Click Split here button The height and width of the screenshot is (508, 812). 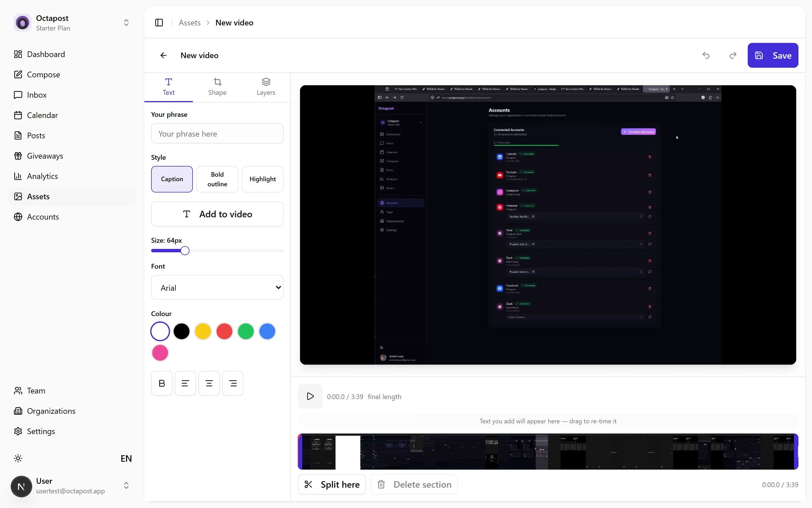tap(332, 485)
